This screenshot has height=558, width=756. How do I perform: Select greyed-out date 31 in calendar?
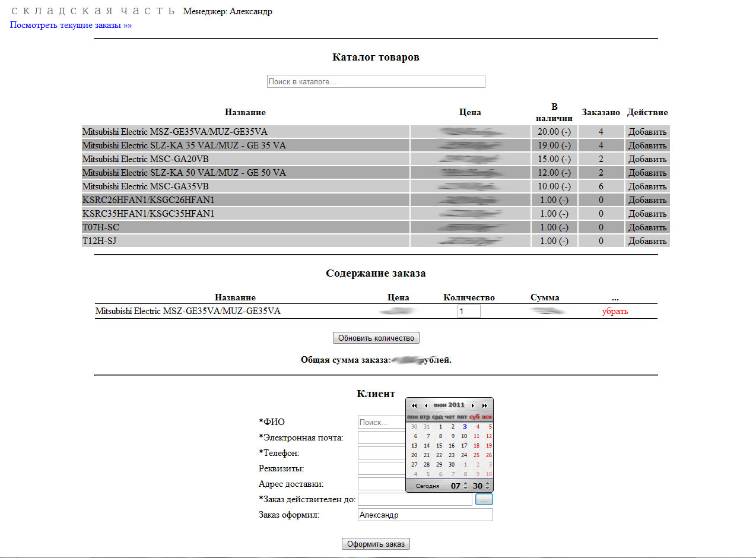tap(427, 426)
